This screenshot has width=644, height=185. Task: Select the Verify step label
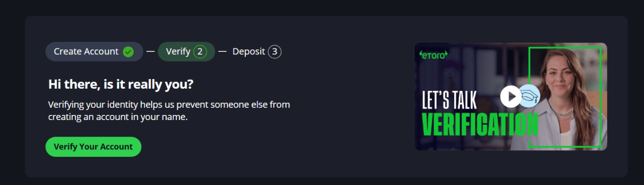178,51
